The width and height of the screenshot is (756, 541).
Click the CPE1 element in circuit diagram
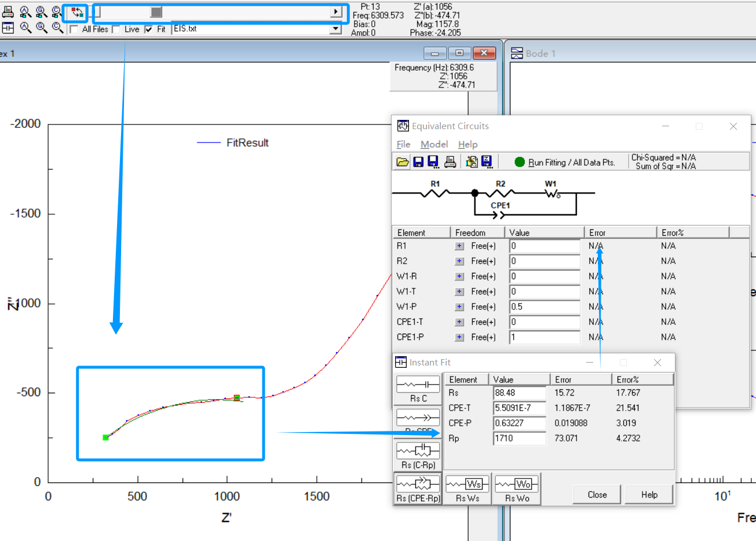click(x=499, y=215)
